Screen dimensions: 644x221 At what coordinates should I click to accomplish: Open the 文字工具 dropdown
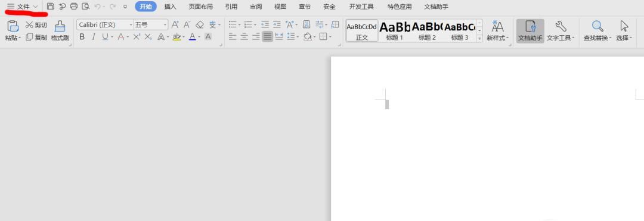pyautogui.click(x=561, y=31)
